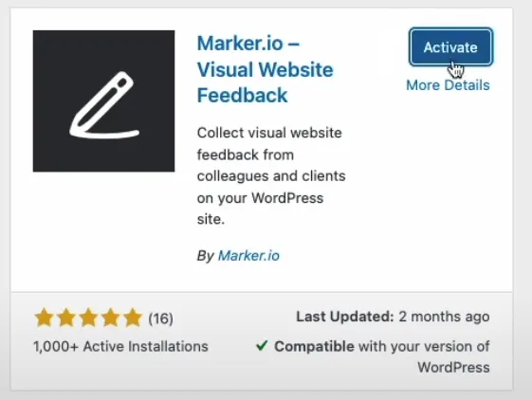Click the Last Updated label

point(345,317)
